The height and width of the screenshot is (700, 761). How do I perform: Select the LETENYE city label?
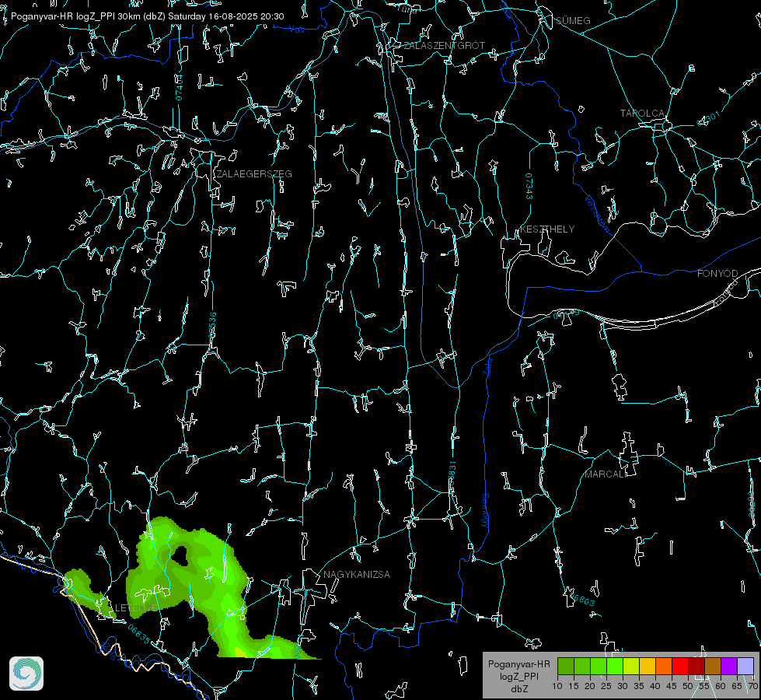tap(136, 608)
